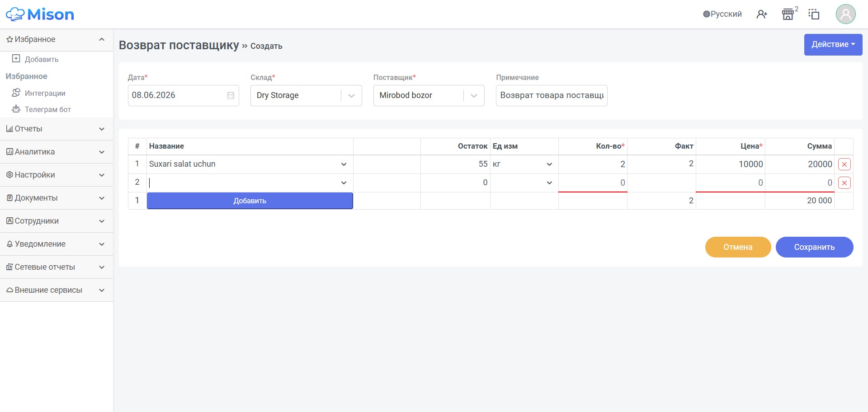Open the calendar icon in date field

231,95
